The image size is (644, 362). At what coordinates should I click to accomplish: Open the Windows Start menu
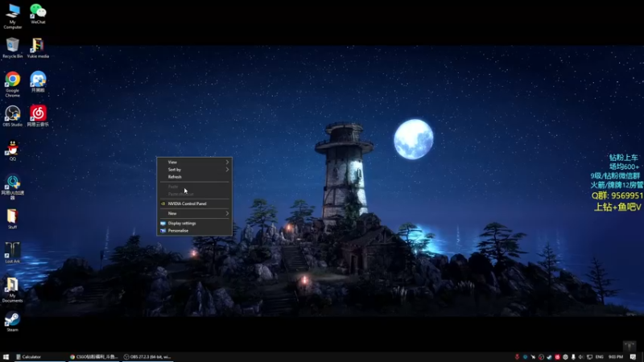tap(6, 357)
